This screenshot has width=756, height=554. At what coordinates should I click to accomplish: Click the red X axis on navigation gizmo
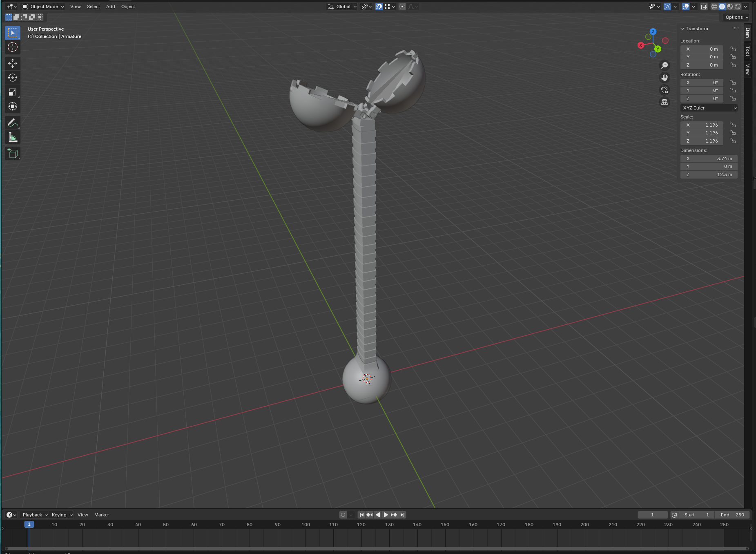click(641, 45)
